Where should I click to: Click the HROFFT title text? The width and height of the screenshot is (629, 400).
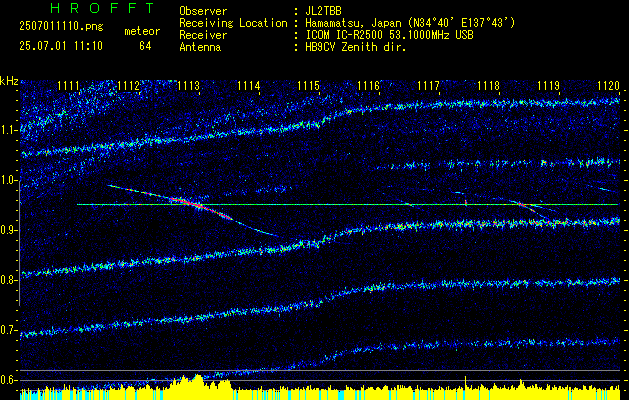coord(102,8)
